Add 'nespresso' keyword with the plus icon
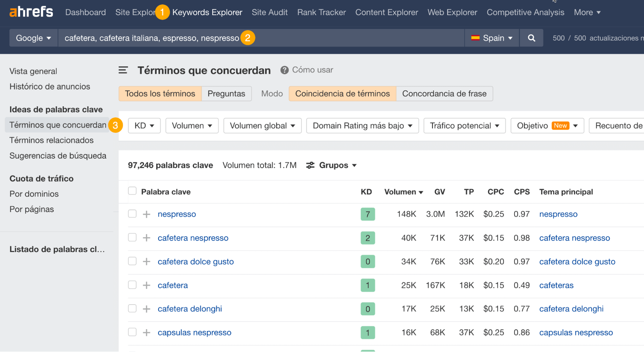Viewport: 644px width, 352px height. click(x=147, y=214)
